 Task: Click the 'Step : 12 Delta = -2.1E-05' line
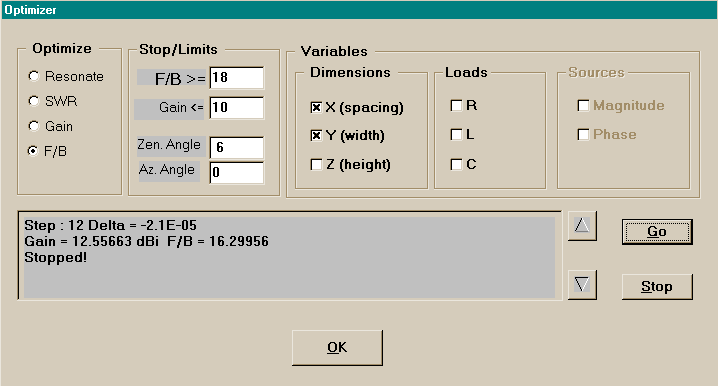tap(110, 225)
